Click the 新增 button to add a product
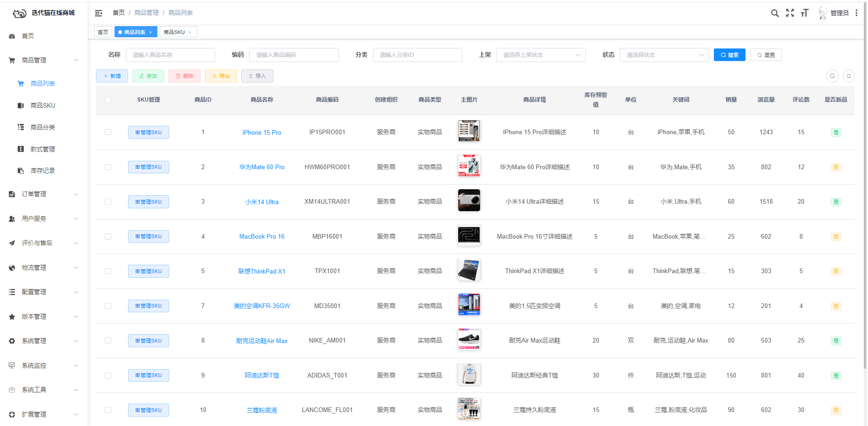 tap(112, 76)
